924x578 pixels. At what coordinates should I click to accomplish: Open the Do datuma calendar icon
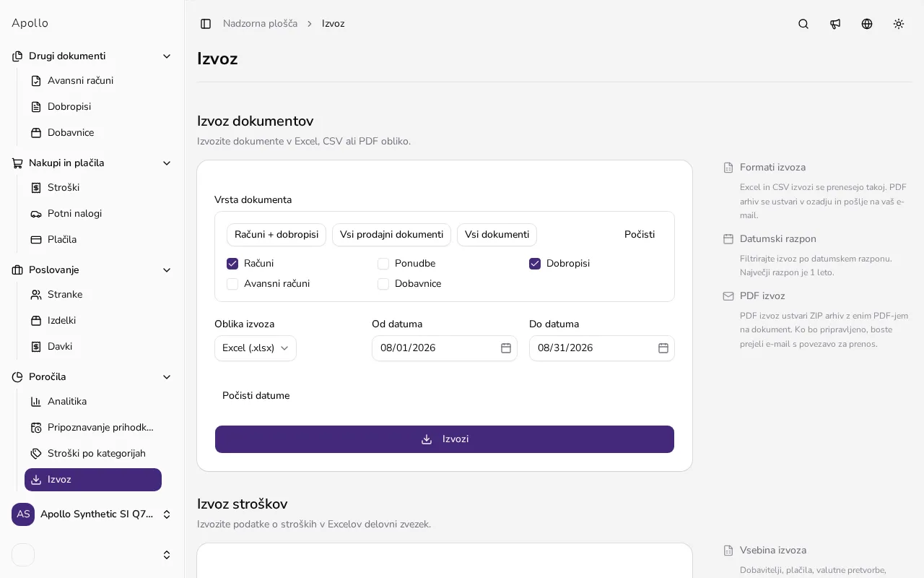[663, 348]
